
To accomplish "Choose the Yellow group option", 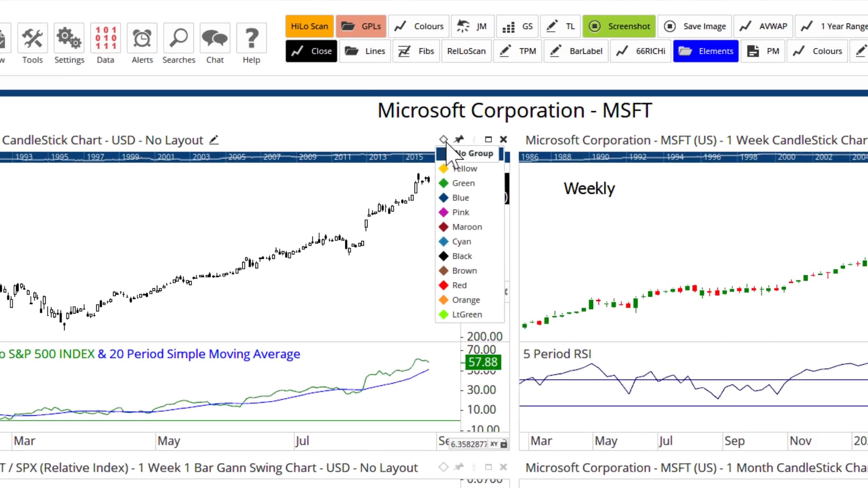I will (470, 169).
